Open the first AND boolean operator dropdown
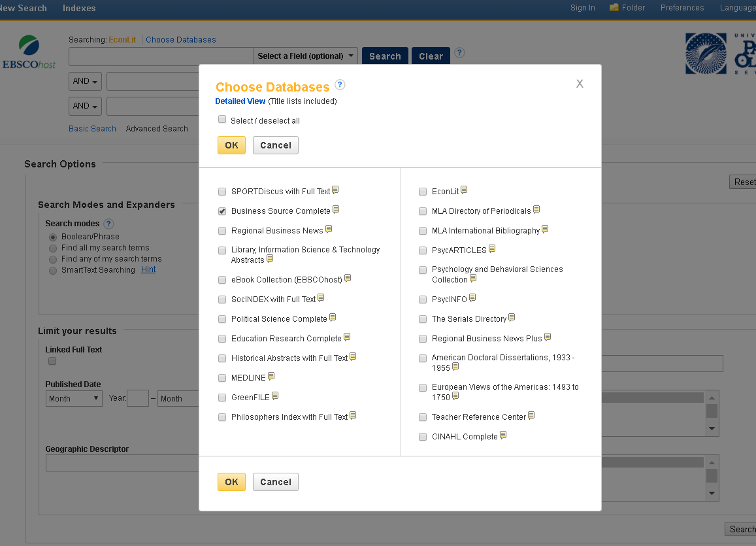The height and width of the screenshot is (546, 756). (86, 82)
